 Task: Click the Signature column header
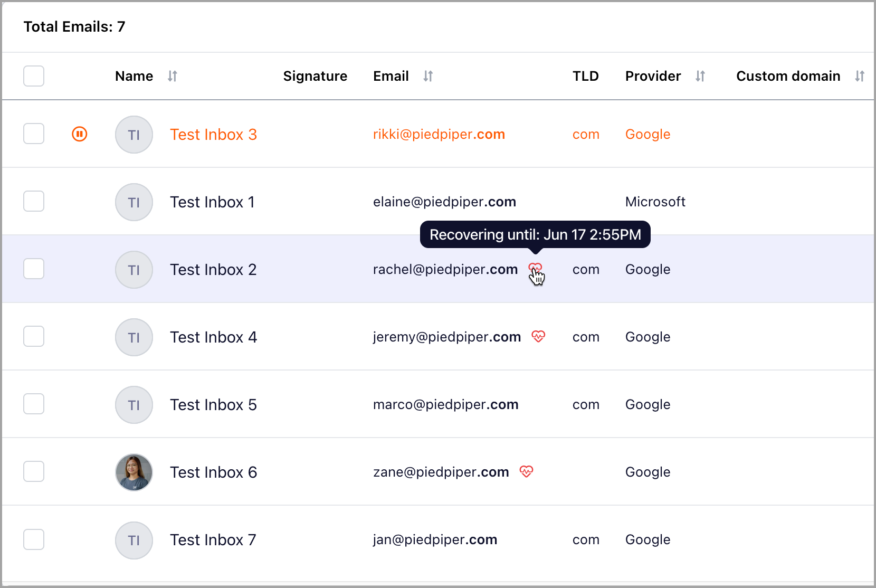315,76
